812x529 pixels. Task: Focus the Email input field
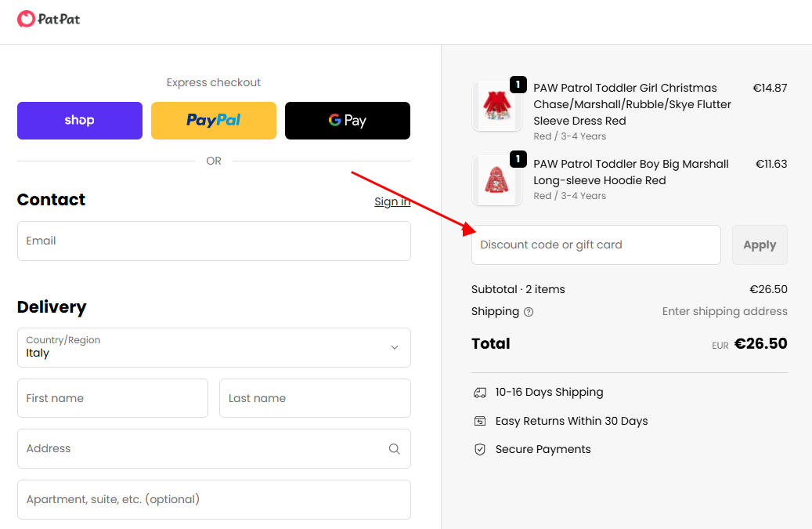coord(214,241)
